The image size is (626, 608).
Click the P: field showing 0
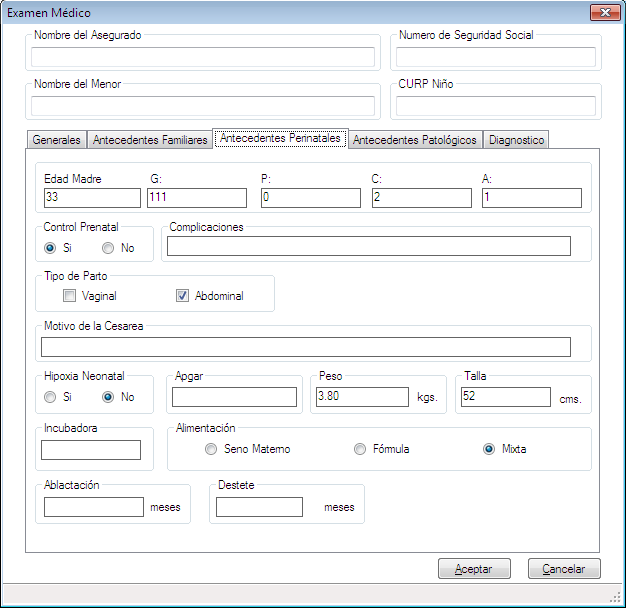tap(311, 198)
